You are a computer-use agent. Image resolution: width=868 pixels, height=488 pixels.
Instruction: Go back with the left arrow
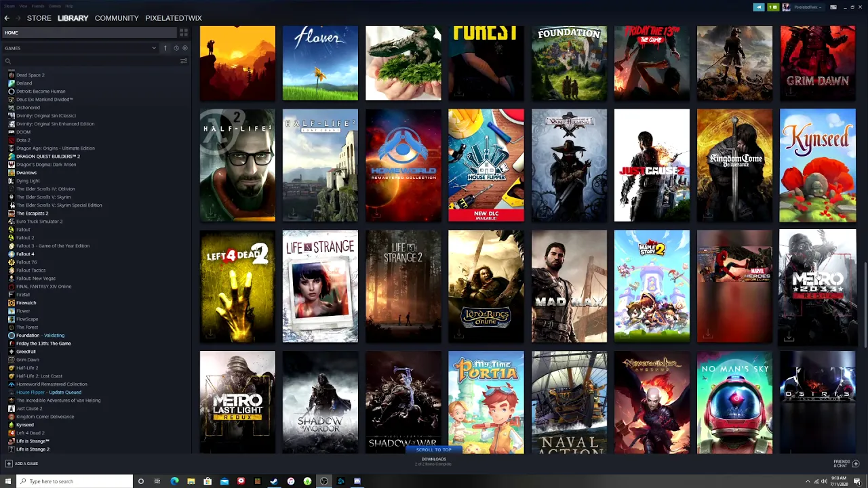pos(7,18)
